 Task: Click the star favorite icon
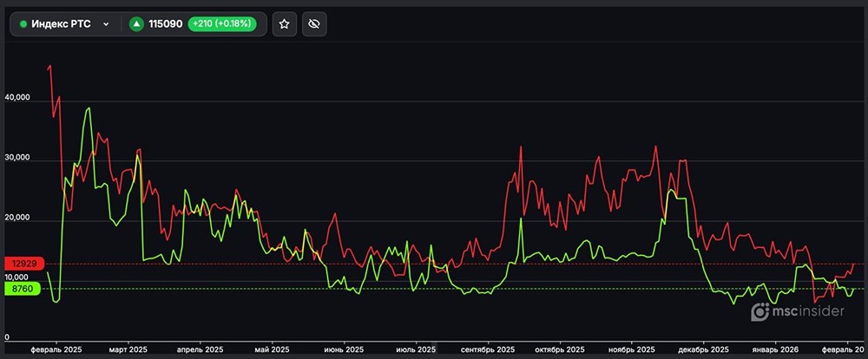[x=284, y=24]
